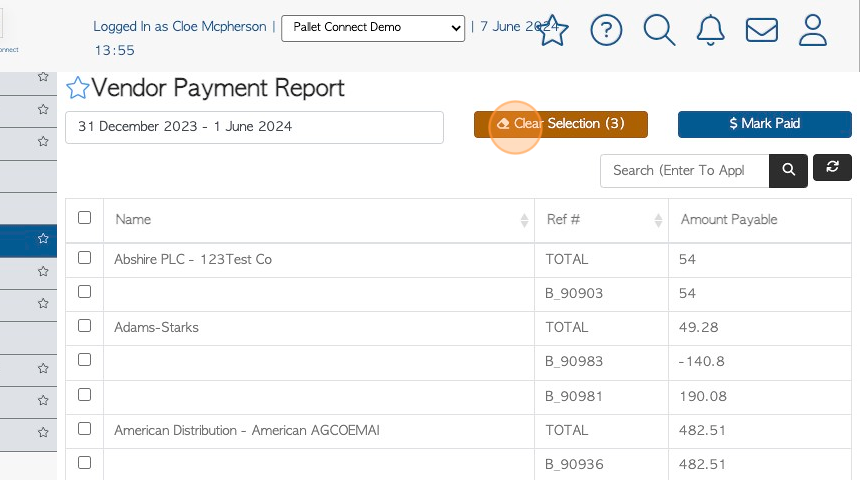The image size is (860, 480).
Task: Open the messages envelope icon
Action: pos(762,30)
